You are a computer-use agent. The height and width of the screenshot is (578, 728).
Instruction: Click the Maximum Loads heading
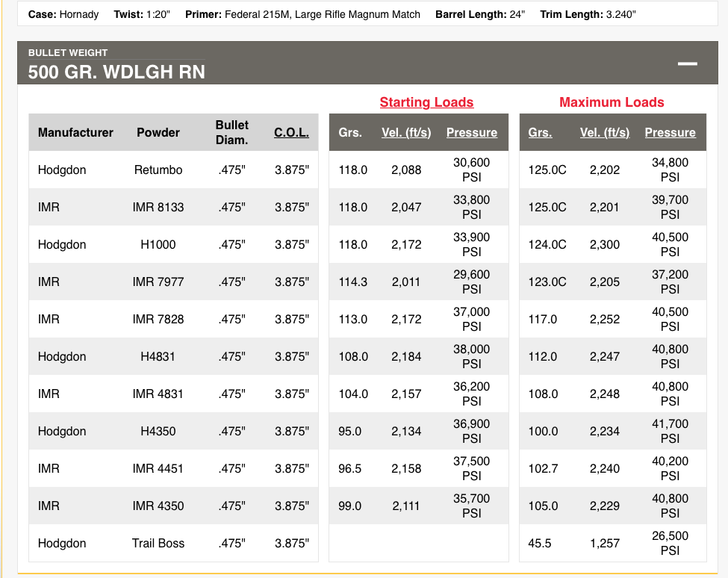coord(611,102)
